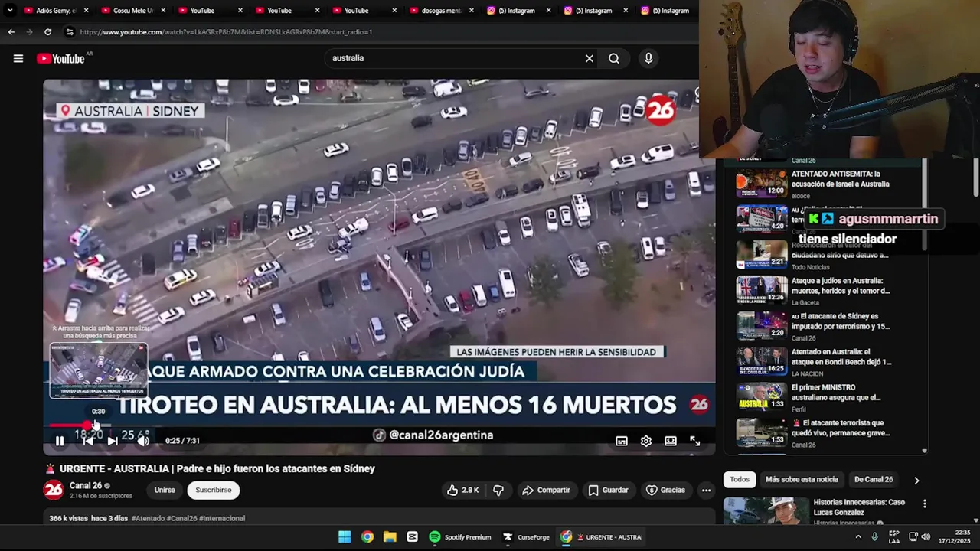Clear the search text with X
This screenshot has height=551, width=980.
(590, 58)
